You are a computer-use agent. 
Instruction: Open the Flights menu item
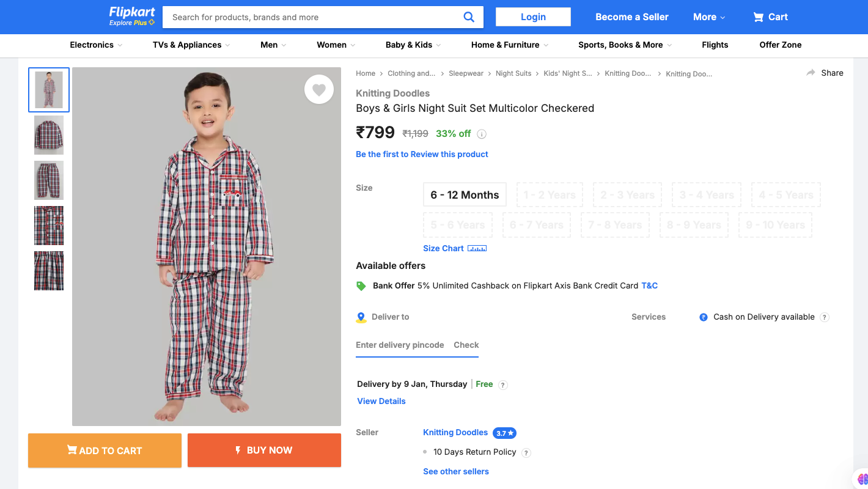click(x=715, y=45)
